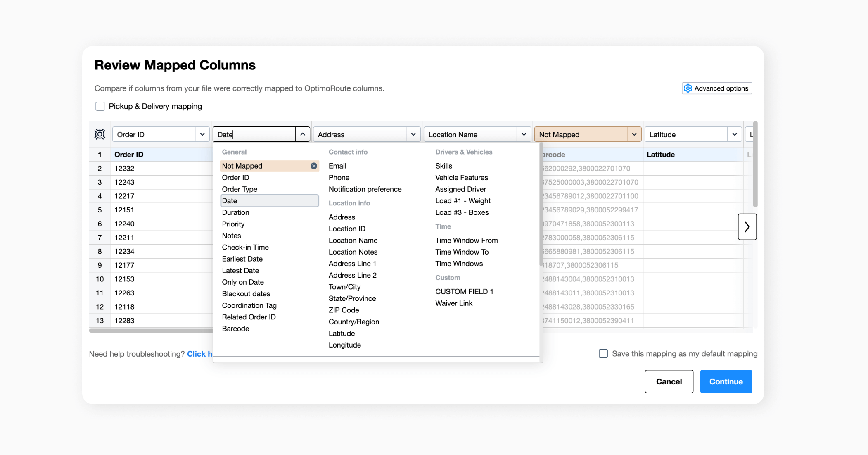Choose Email under Contact info
The width and height of the screenshot is (868, 455).
click(x=337, y=166)
